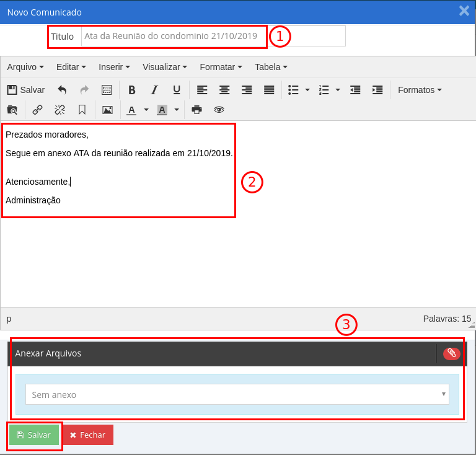Screen dimensions: 476x455
Task: Expand the Formatos dropdown
Action: (x=420, y=90)
